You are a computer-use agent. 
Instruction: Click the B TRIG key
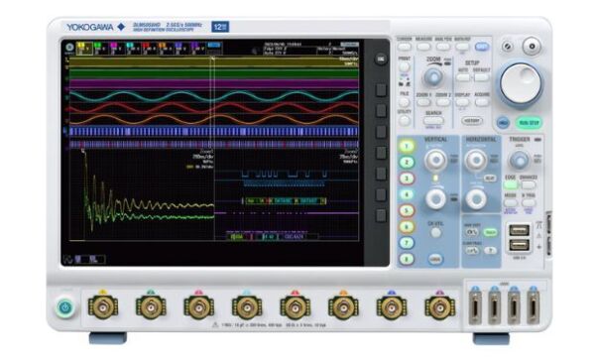pos(529,202)
